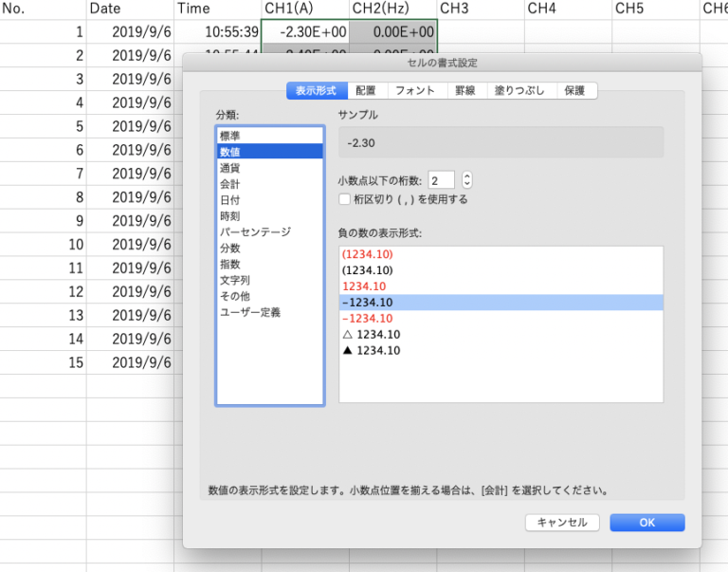Enable the 桁区切り ( , ) を使用する checkbox
728x572 pixels.
click(344, 199)
